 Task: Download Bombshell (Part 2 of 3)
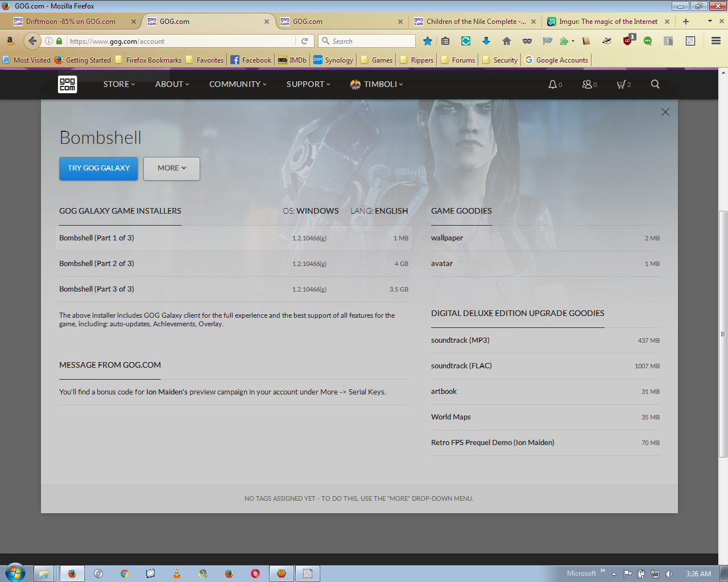tap(234, 264)
